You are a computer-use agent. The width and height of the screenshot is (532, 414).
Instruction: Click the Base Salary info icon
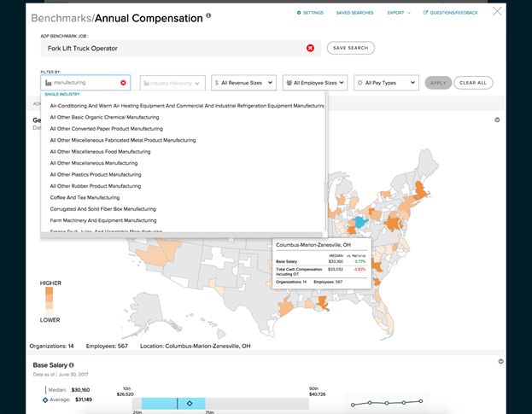tap(72, 364)
